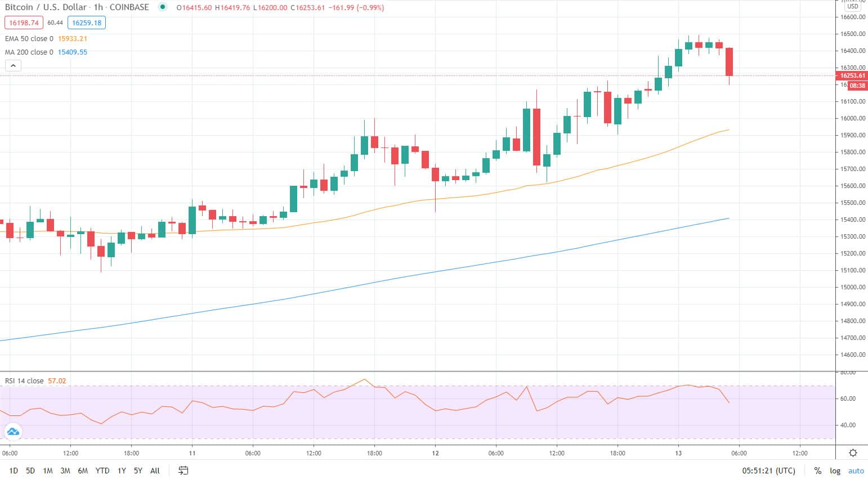This screenshot has width=868, height=479.
Task: Click the USD currency label on price axis
Action: (x=852, y=5)
